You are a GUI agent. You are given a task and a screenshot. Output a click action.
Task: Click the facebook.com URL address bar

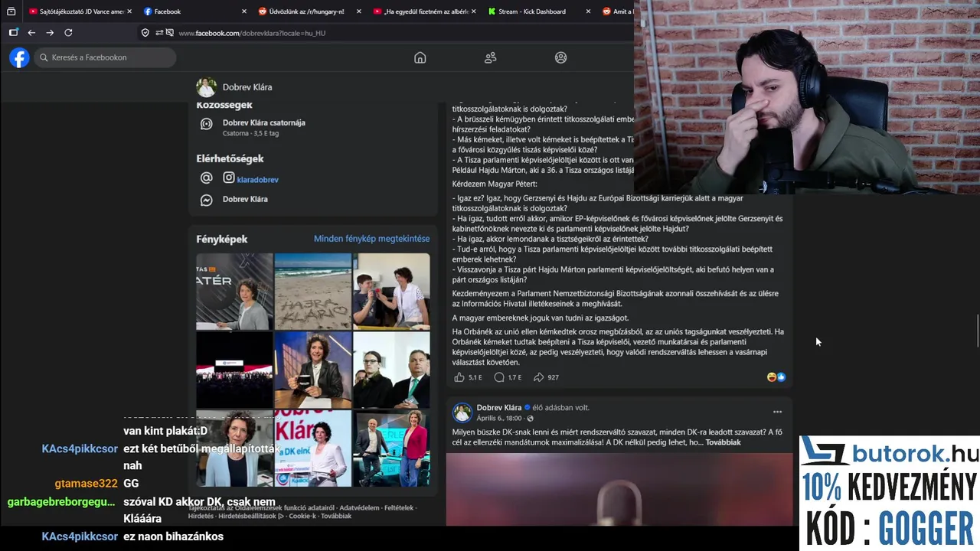pyautogui.click(x=252, y=33)
